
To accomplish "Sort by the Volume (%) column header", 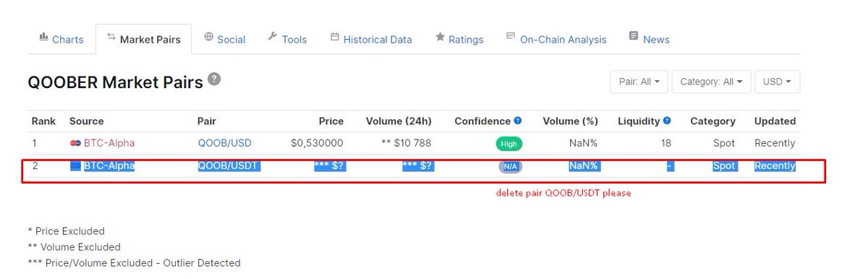I will tap(571, 121).
